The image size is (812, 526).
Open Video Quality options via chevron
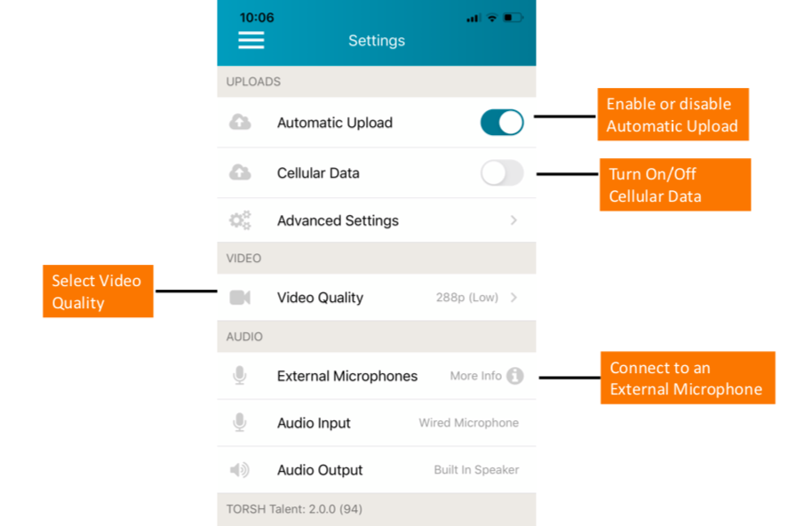(x=513, y=298)
